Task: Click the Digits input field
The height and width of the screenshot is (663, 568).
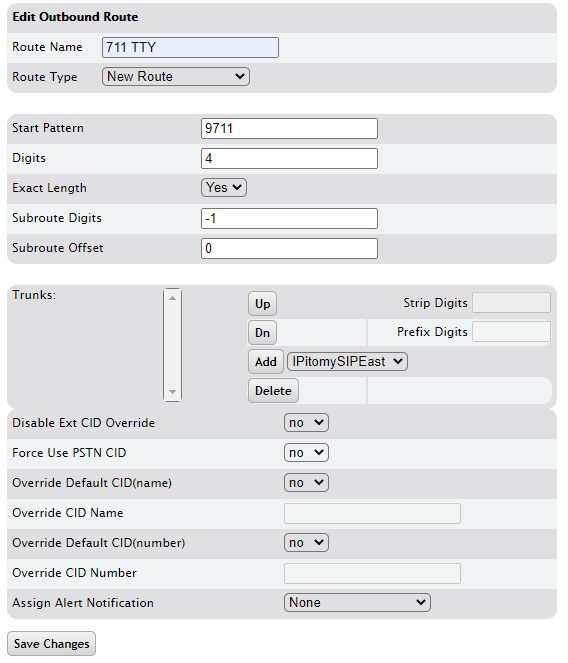Action: pyautogui.click(x=289, y=158)
